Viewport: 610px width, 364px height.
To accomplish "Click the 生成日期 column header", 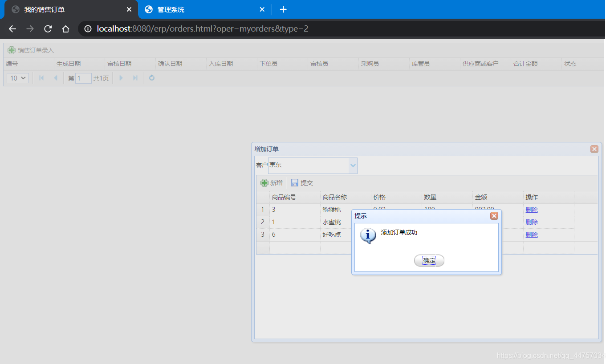I will pos(79,64).
